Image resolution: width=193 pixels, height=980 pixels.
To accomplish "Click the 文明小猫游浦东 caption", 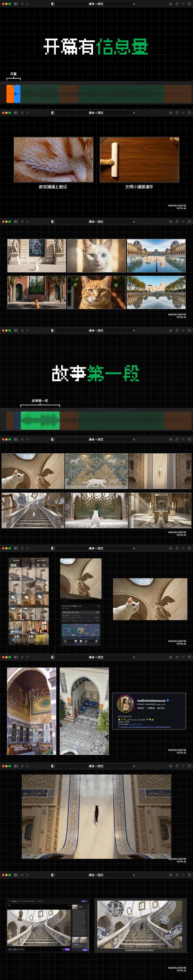I will coord(139,187).
